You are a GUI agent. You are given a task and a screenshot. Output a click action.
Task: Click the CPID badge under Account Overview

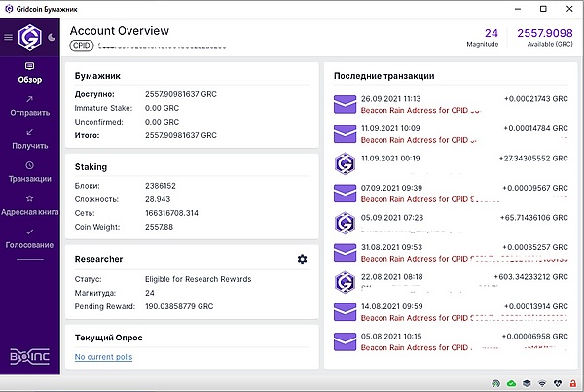pyautogui.click(x=81, y=46)
